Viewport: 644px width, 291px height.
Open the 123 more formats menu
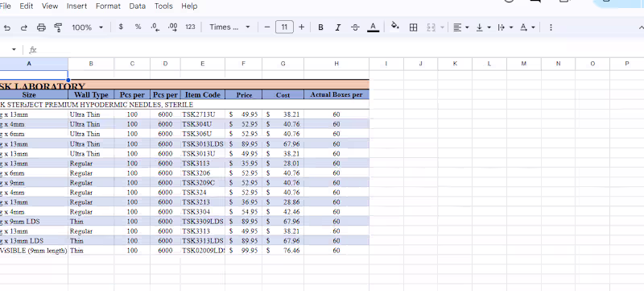[190, 27]
